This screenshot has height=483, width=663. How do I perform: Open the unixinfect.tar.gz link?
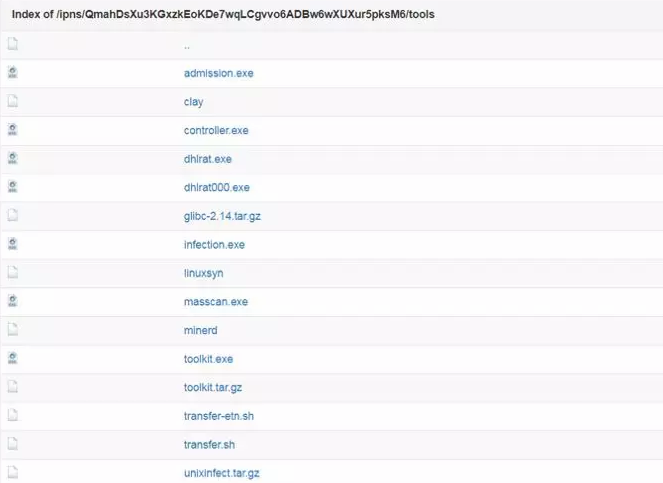pos(221,473)
